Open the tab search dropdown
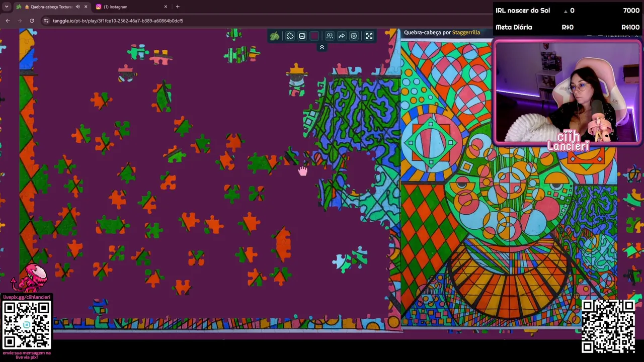Image resolution: width=644 pixels, height=362 pixels. pos(7,7)
